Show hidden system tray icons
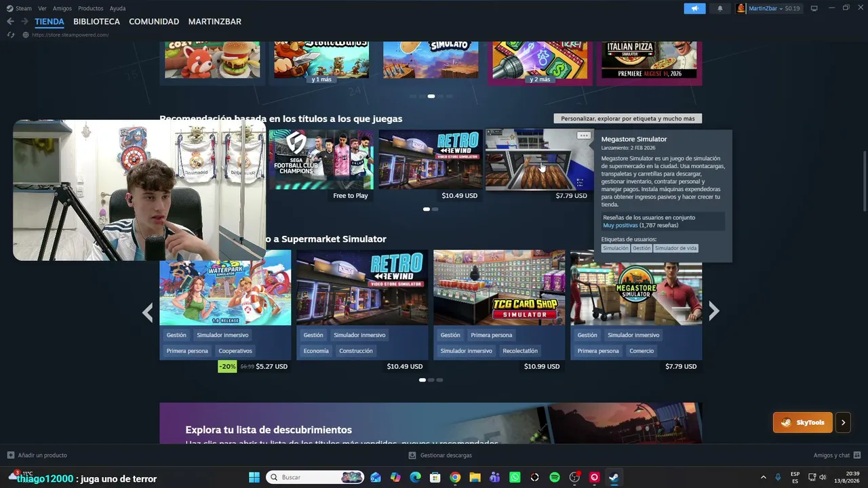Screen dimensions: 868x488 point(763,477)
